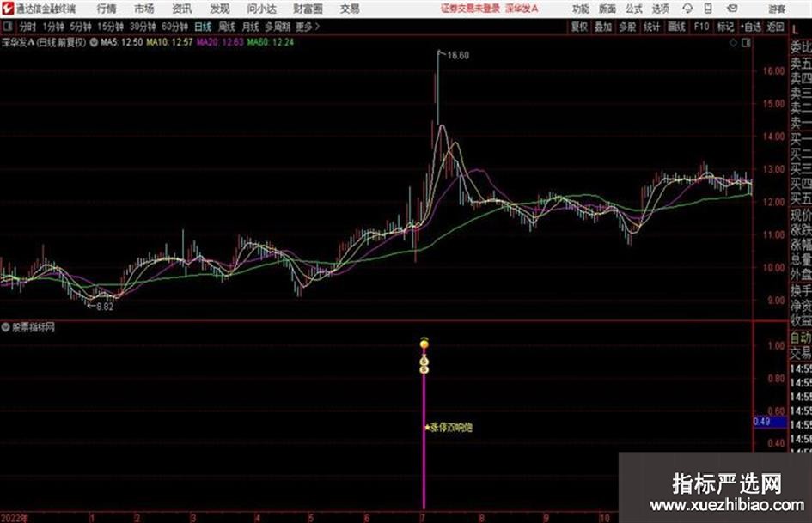Open the 发现 menu
Image resolution: width=812 pixels, height=523 pixels.
pos(220,9)
